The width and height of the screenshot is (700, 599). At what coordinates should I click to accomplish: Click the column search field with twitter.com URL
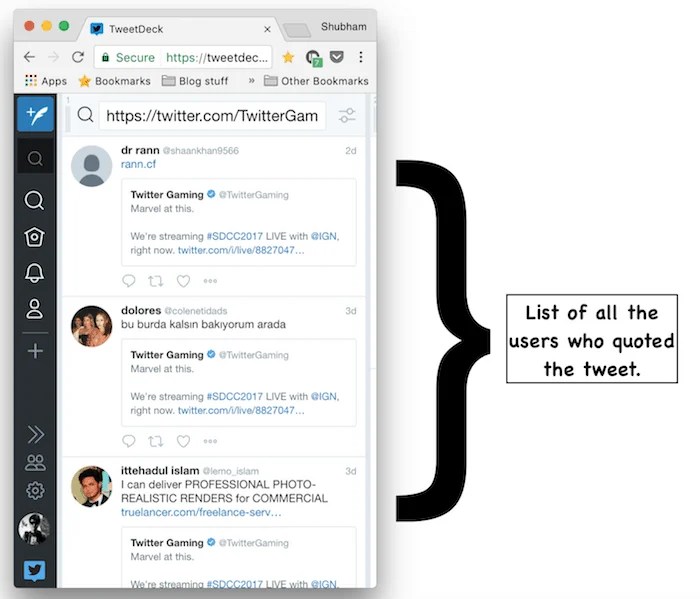point(212,116)
